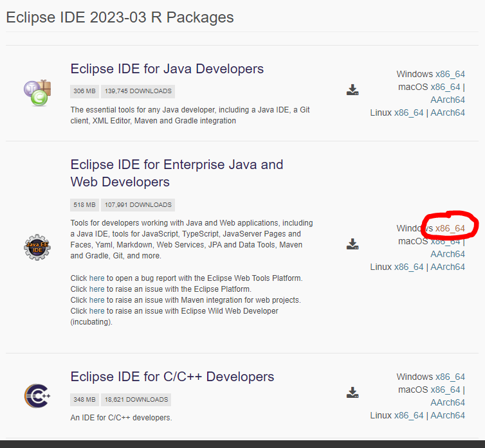Click 'here' to raise Eclipse Platform issue
The width and height of the screenshot is (485, 448).
97,289
